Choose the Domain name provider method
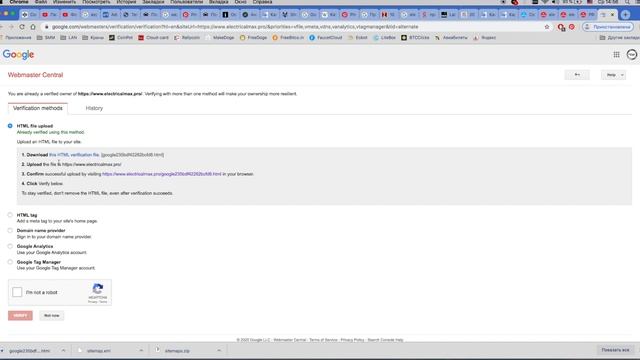The image size is (640, 360). 10,231
